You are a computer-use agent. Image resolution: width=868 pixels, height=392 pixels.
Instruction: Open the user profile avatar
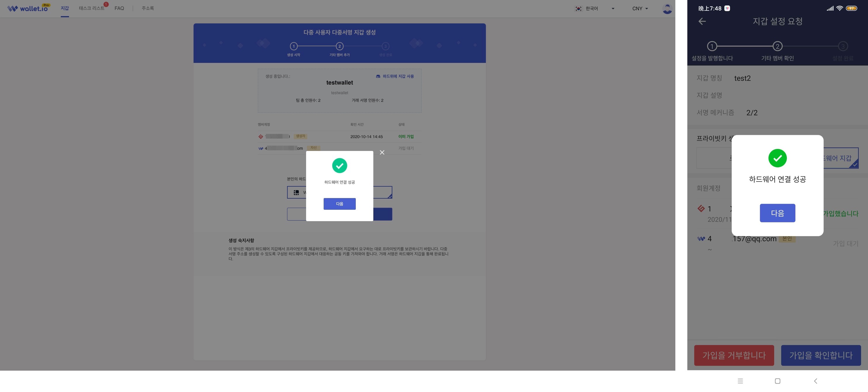(667, 8)
